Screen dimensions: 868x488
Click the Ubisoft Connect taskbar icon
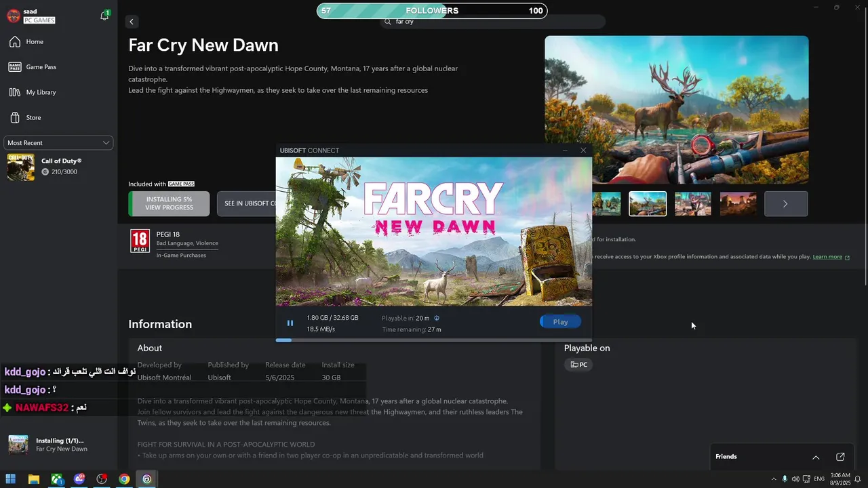[146, 479]
